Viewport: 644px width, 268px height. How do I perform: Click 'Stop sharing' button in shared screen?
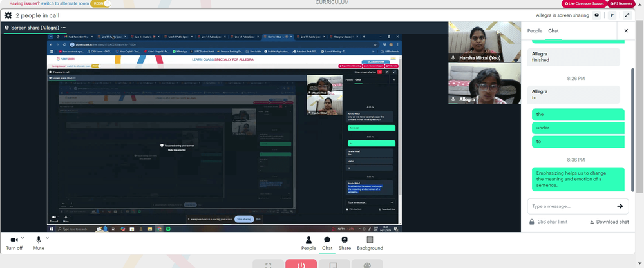pos(244,219)
